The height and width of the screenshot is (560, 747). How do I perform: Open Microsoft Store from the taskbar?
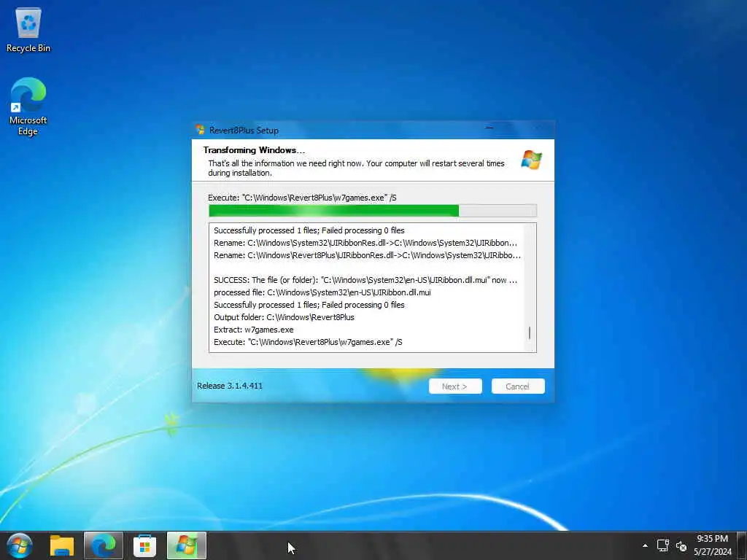[x=145, y=545]
